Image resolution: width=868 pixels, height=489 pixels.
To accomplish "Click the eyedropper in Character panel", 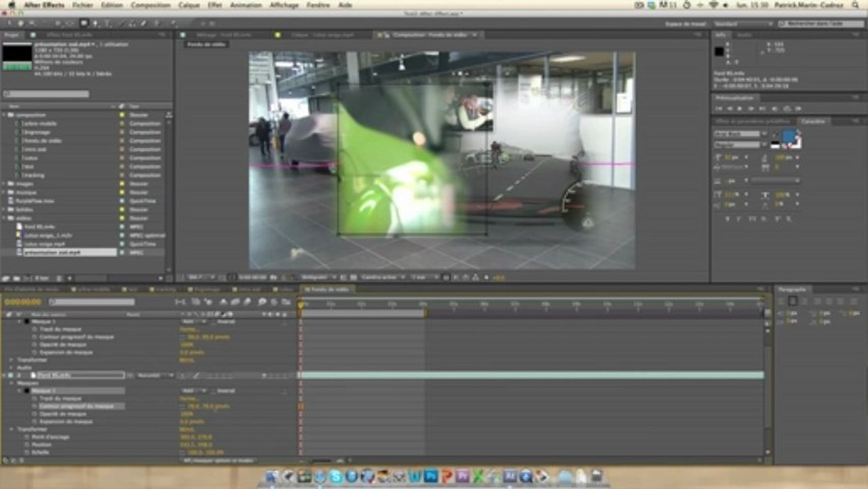I will 774,135.
